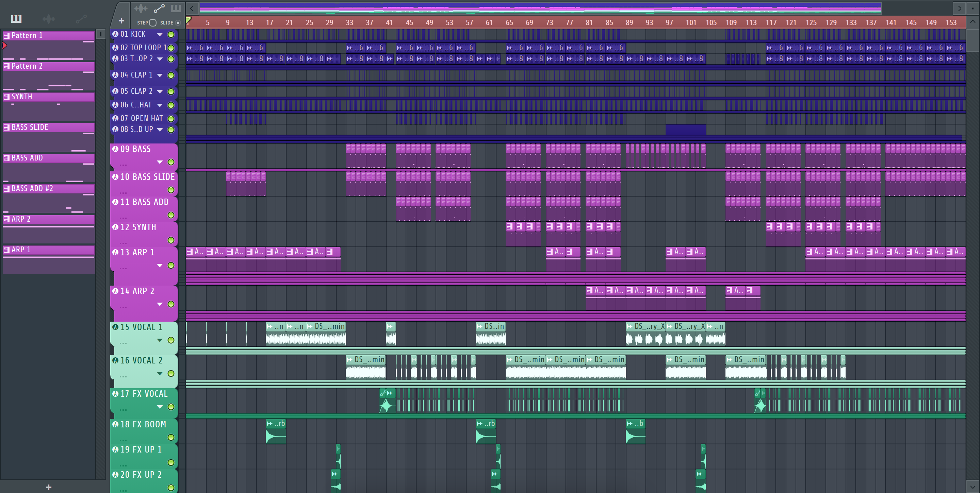The image size is (980, 493).
Task: Select the automation icon above the SLIDE option
Action: coord(159,8)
